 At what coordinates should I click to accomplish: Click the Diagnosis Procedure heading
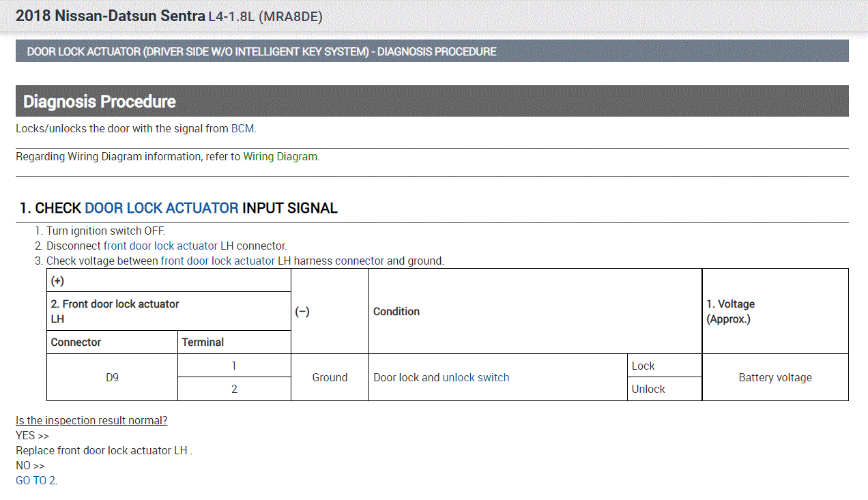point(432,101)
